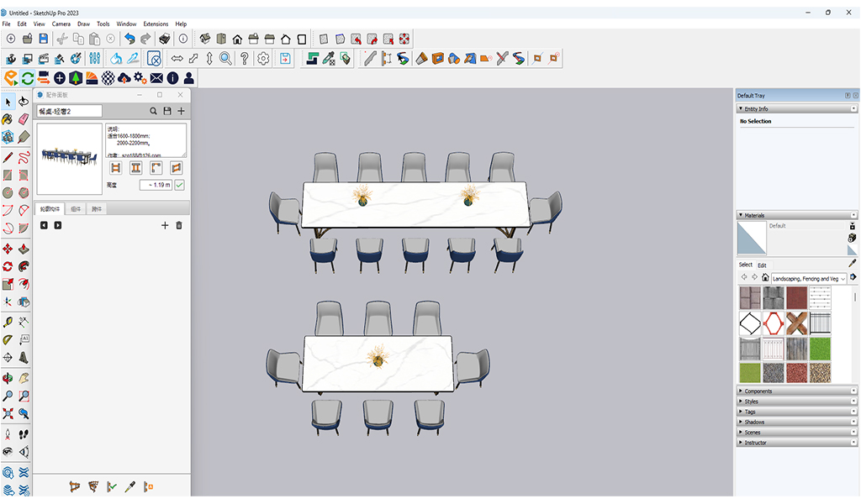Click the plus button beside component search

tap(181, 111)
